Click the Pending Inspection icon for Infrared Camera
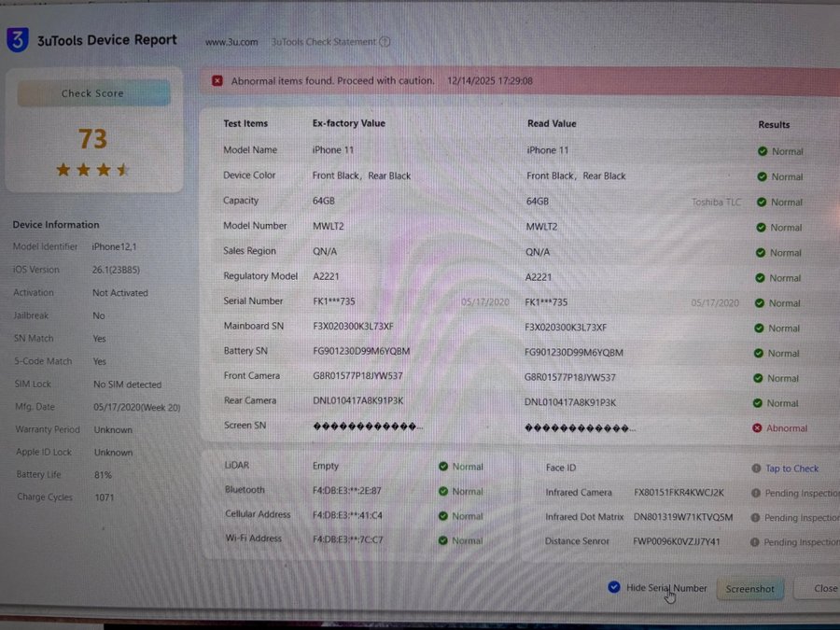 click(x=755, y=494)
